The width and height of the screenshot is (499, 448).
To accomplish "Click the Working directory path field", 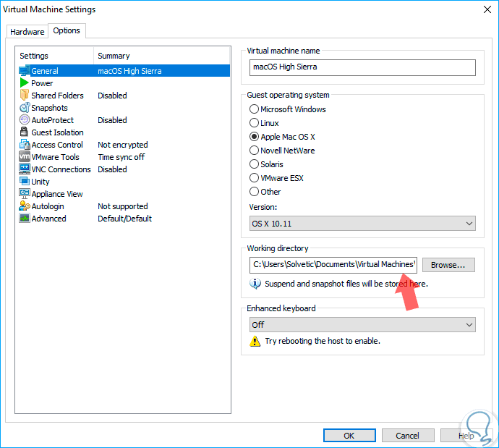I will click(333, 265).
